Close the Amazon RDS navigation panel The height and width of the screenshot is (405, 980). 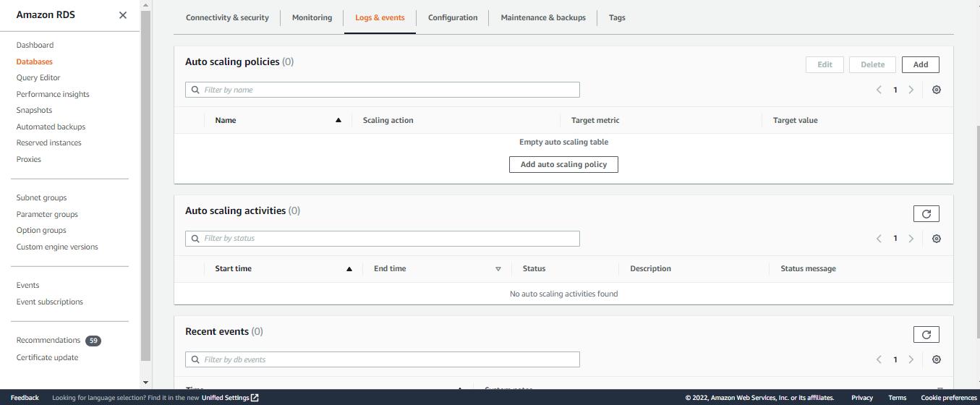pyautogui.click(x=122, y=15)
